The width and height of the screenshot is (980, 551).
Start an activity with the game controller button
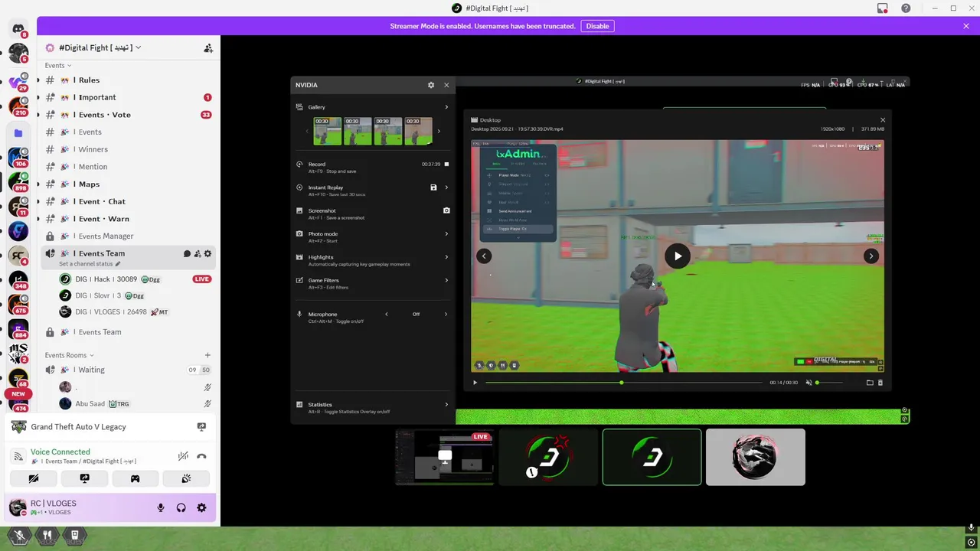tap(135, 478)
